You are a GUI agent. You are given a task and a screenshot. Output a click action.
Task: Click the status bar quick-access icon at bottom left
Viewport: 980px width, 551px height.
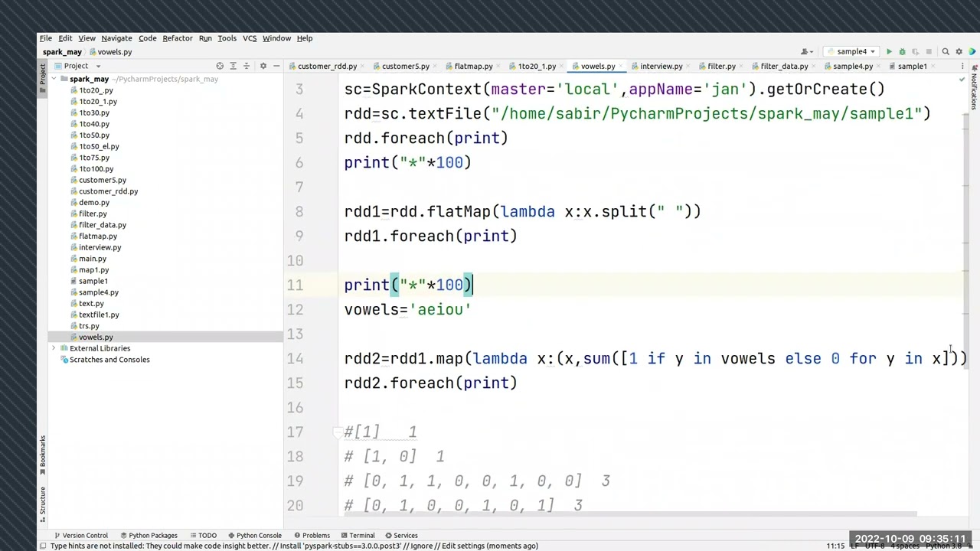tap(43, 546)
